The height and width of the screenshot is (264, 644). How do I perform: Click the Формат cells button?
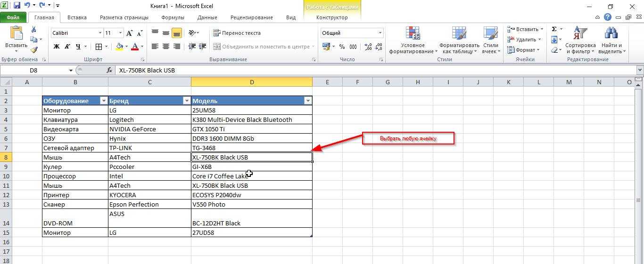524,50
